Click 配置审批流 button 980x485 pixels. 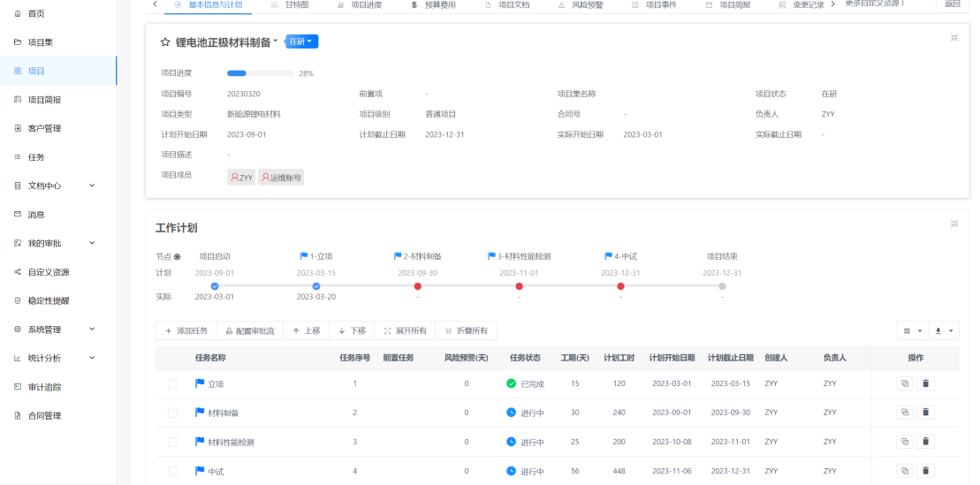point(250,330)
